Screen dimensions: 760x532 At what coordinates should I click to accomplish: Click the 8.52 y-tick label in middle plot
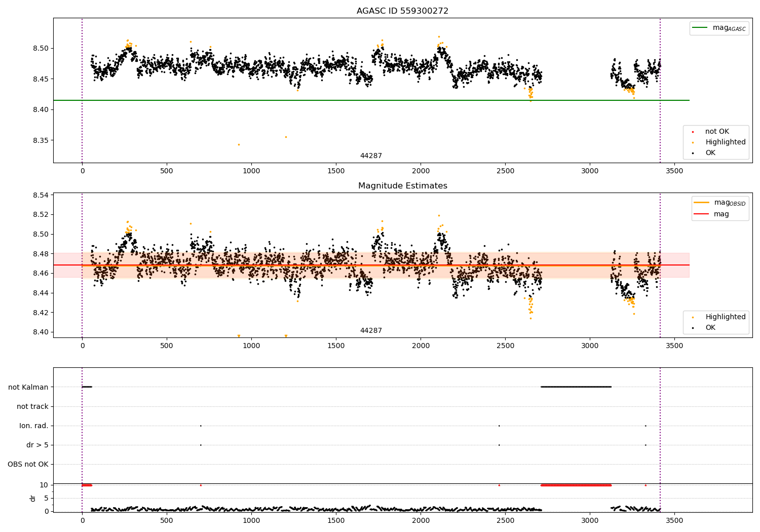(40, 214)
